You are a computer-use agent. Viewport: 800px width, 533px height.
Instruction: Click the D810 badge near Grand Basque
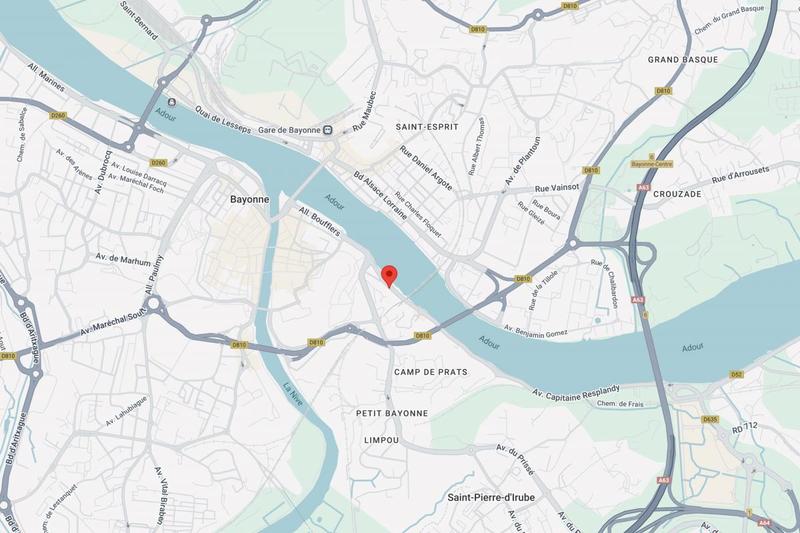pos(663,91)
